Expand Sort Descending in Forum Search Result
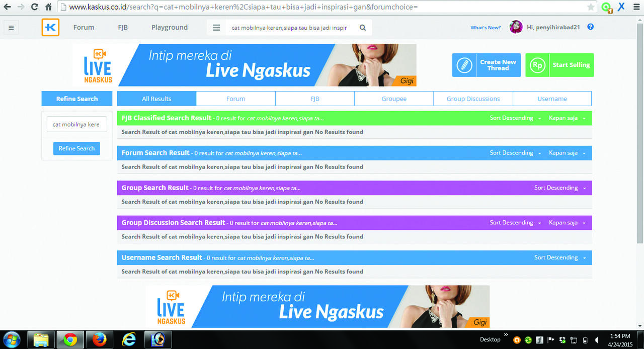Screen dimensions: 644x349 (515, 153)
